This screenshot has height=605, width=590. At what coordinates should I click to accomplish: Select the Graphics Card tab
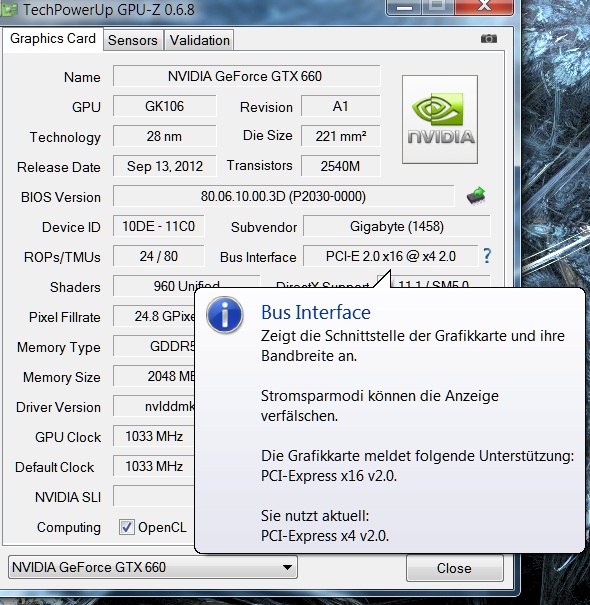53,39
